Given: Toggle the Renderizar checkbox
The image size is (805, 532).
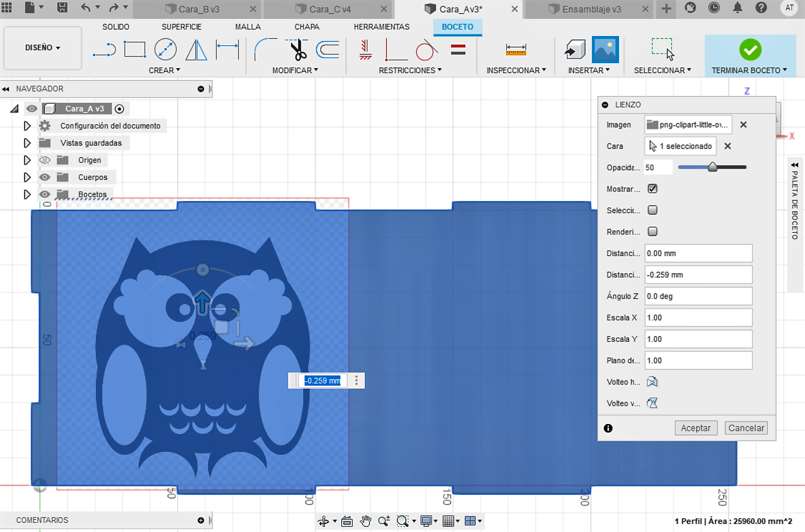Looking at the screenshot, I should coord(652,231).
